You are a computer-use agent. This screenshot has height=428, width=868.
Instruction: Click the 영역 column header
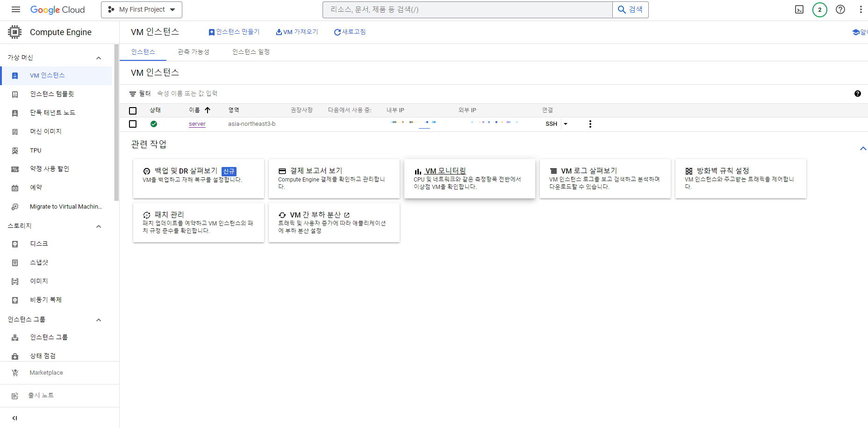click(234, 110)
